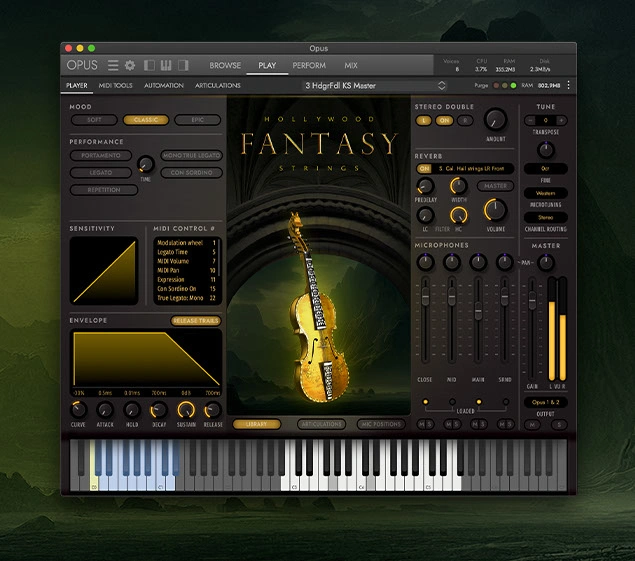Click the envelope Sustain knob
Screen dimensions: 635x561
[186, 410]
